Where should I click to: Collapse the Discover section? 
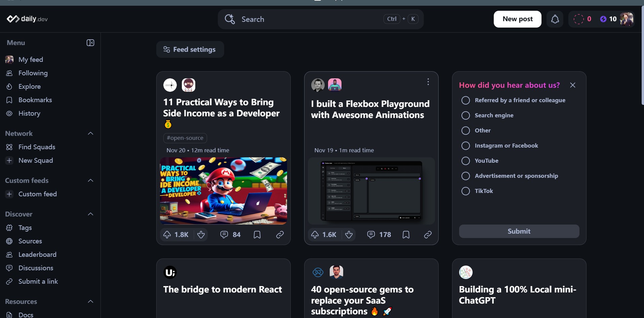coord(90,214)
